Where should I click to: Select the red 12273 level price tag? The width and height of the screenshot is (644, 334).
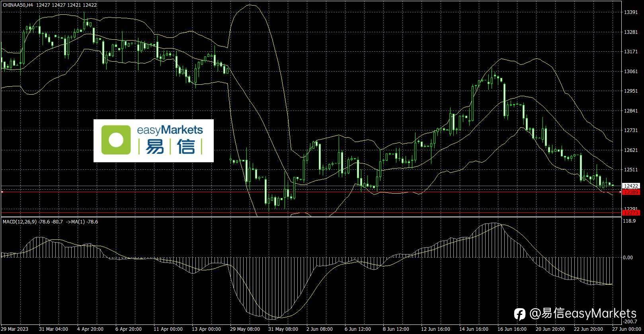coord(631,213)
